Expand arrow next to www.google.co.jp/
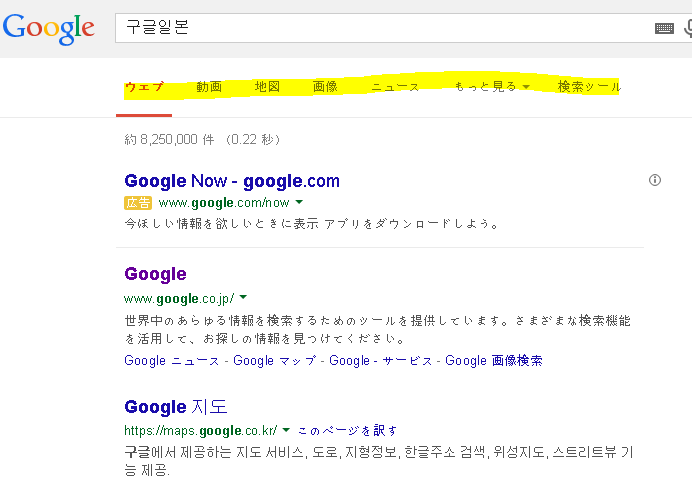Viewport: 692px width, 504px height. coord(243,297)
